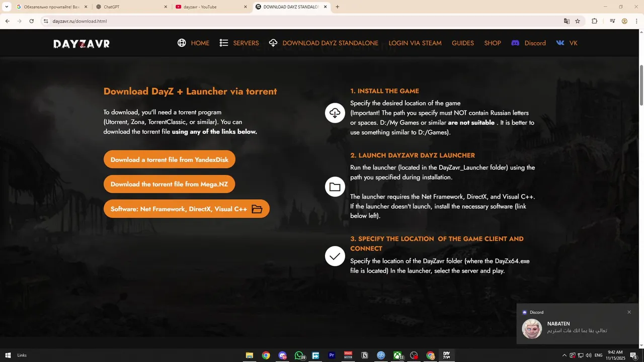Open the Windows Start menu
This screenshot has width=644, height=362.
[x=8, y=355]
